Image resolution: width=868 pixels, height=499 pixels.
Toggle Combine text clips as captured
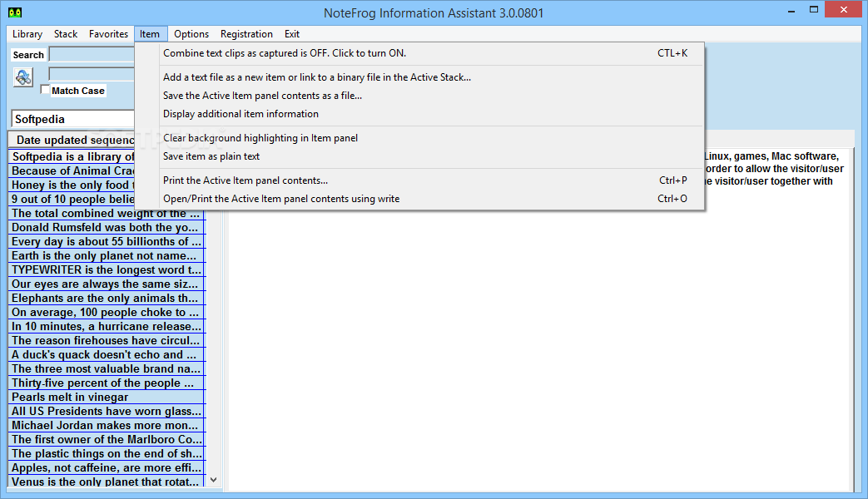[419, 53]
